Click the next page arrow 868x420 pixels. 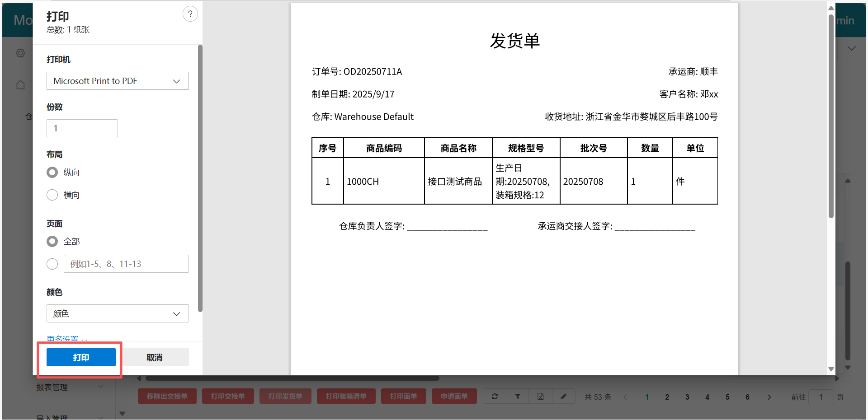tap(769, 397)
